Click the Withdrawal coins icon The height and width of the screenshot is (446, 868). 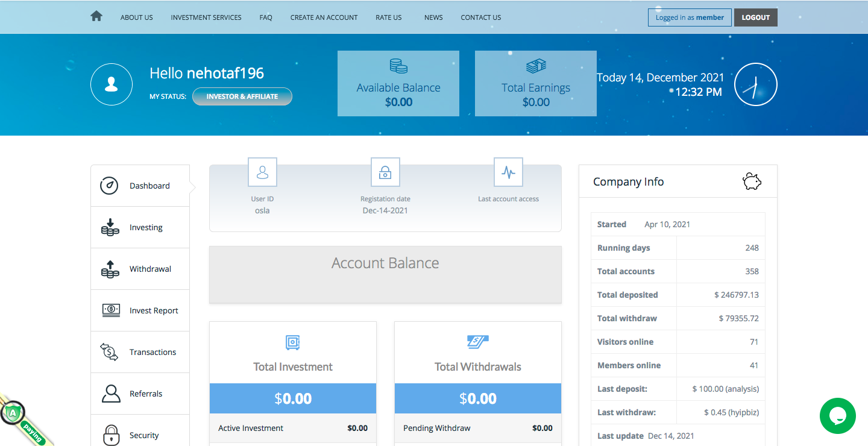[110, 269]
